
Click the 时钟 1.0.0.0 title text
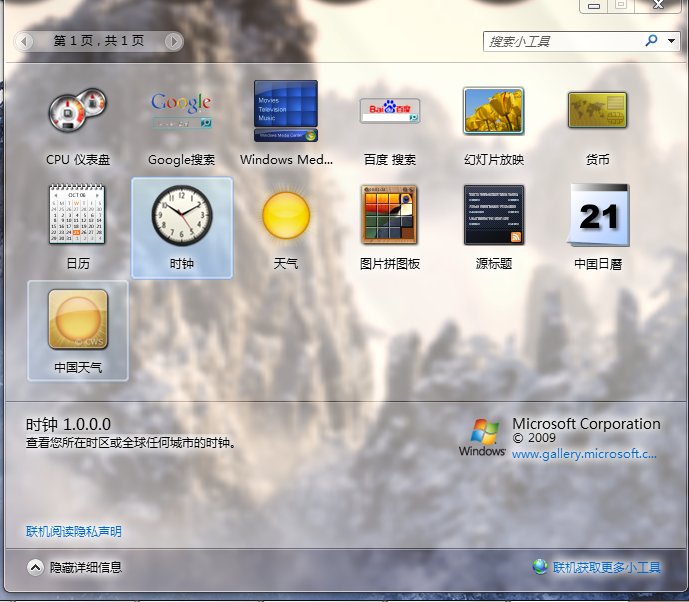[x=68, y=424]
